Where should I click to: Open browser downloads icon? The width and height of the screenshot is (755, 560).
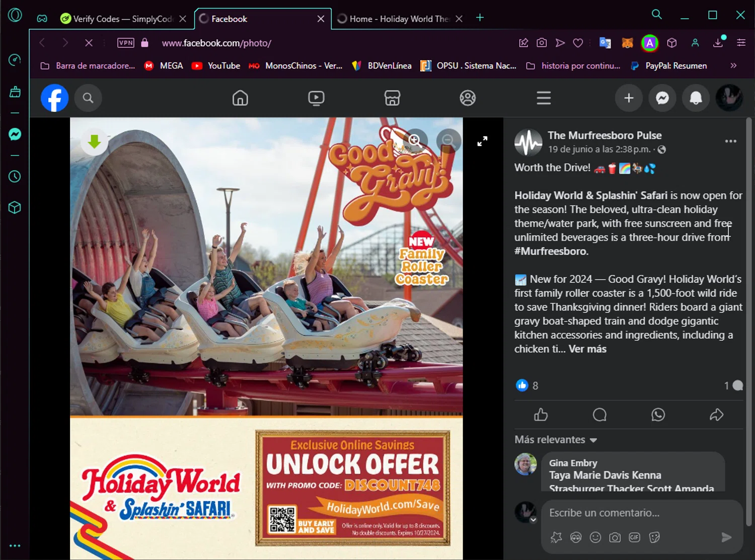click(x=719, y=42)
